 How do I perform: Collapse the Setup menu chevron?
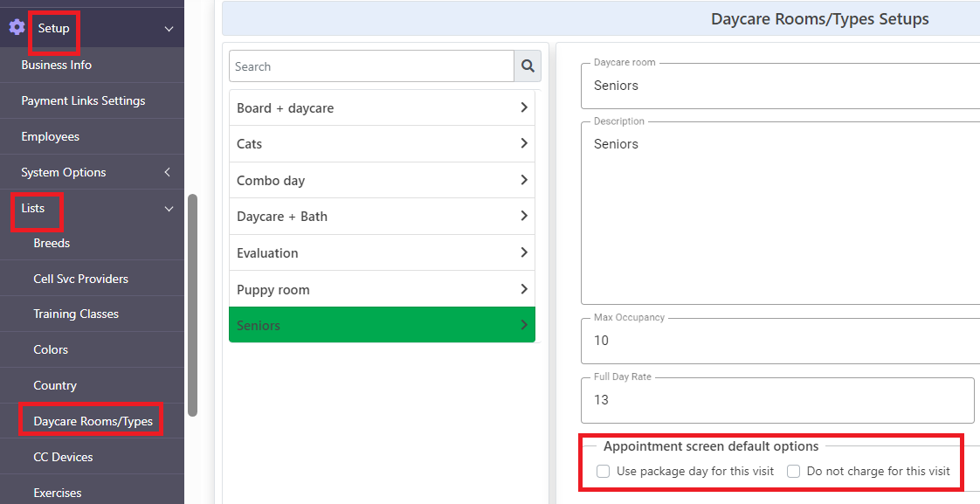(169, 29)
